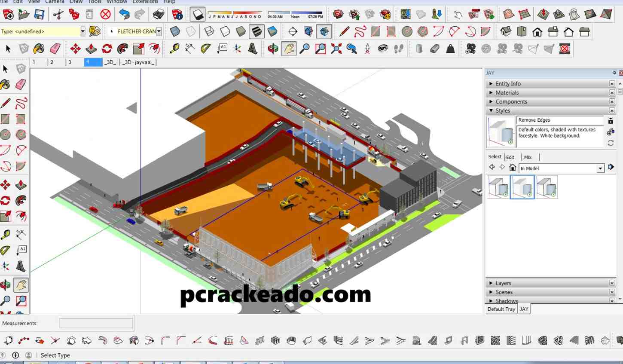The width and height of the screenshot is (623, 364).
Task: Click the Save floppy disk icon
Action: pyautogui.click(x=39, y=15)
